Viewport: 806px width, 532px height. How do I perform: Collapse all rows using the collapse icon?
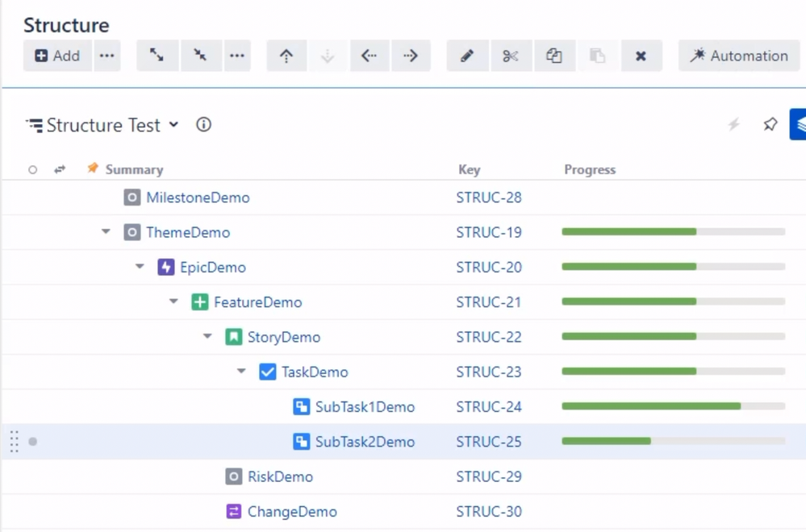coord(200,56)
